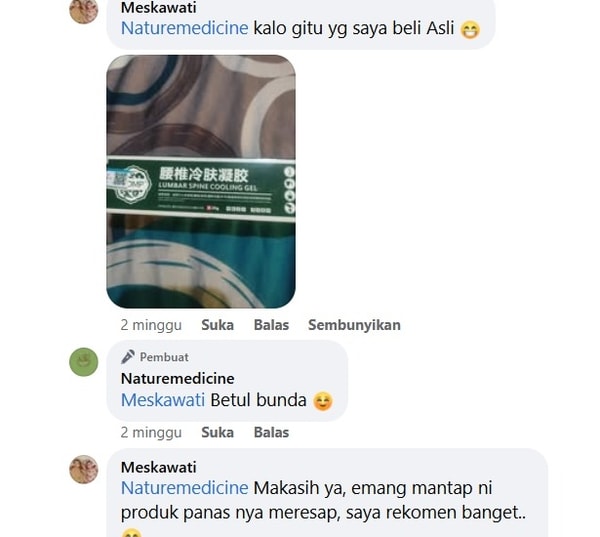Screen dimensions: 600x537
Task: Click the Pembuat pencil badge icon
Action: point(128,357)
